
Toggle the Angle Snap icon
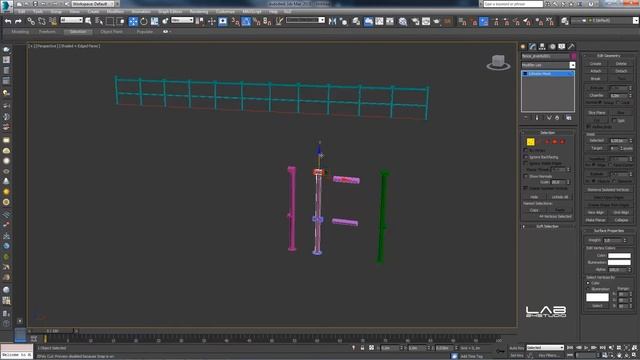coord(246,21)
